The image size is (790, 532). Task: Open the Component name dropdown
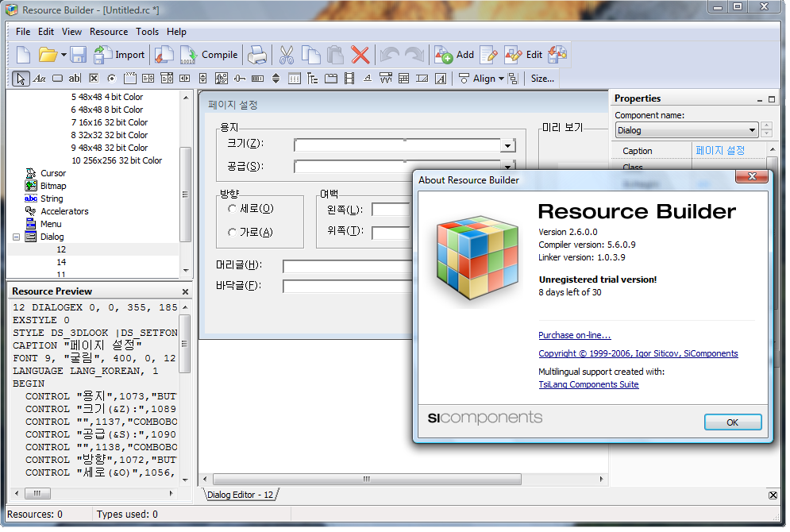(x=752, y=130)
